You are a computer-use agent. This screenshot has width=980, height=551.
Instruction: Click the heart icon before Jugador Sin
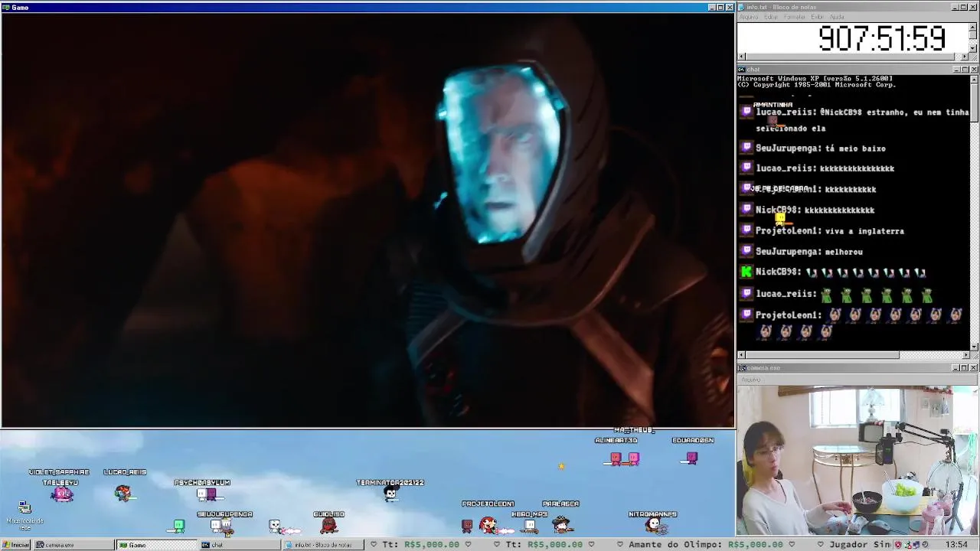pyautogui.click(x=821, y=545)
